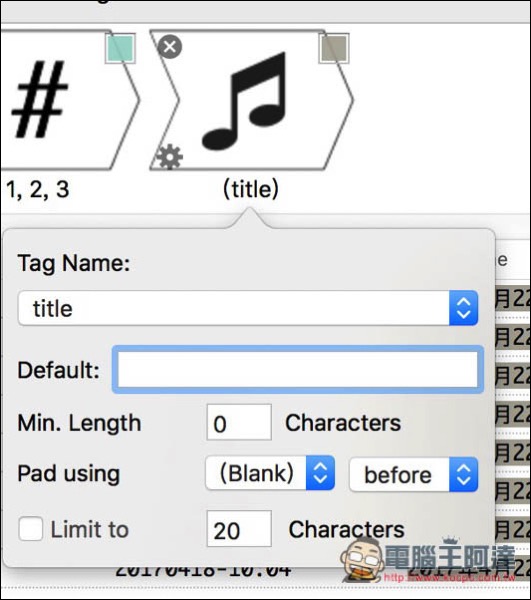Click the (title) label under the token
This screenshot has height=600, width=531.
[251, 189]
